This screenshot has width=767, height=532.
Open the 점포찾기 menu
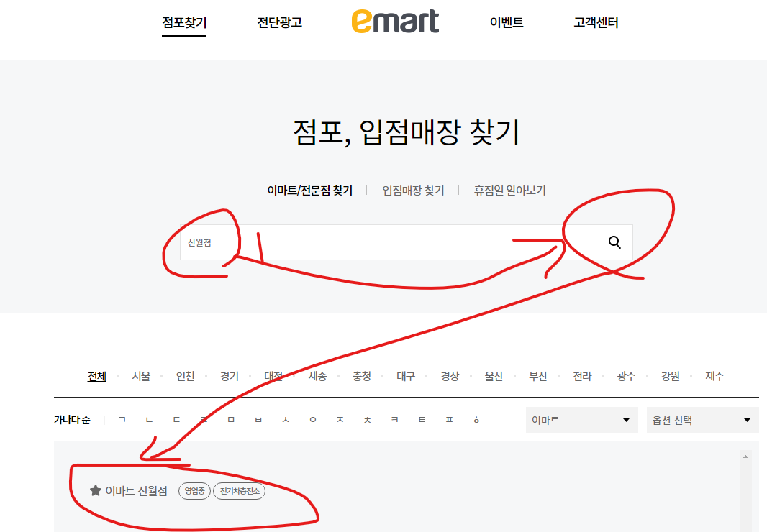coord(184,22)
